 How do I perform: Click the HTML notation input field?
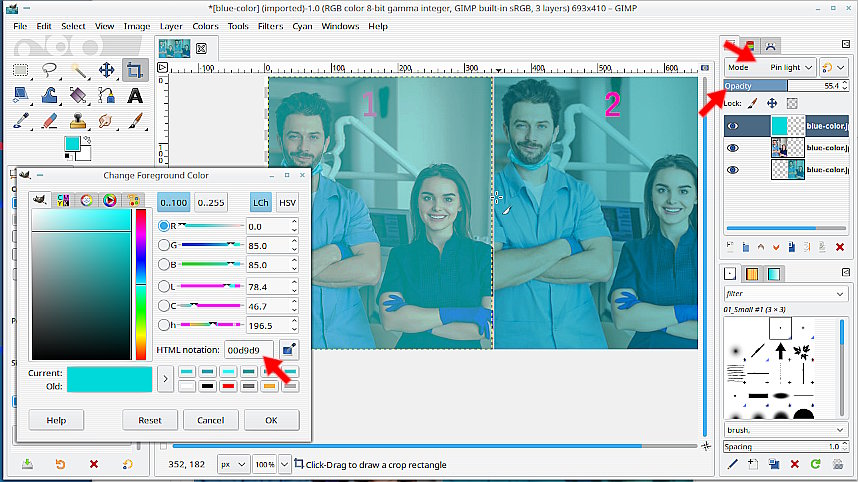[x=248, y=349]
